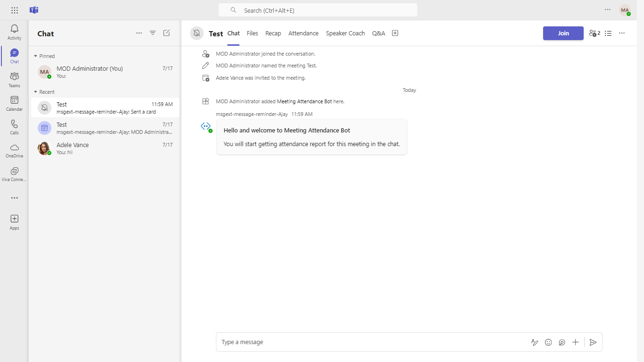
Task: Open Actions and apps plus in compose box
Action: [x=576, y=342]
